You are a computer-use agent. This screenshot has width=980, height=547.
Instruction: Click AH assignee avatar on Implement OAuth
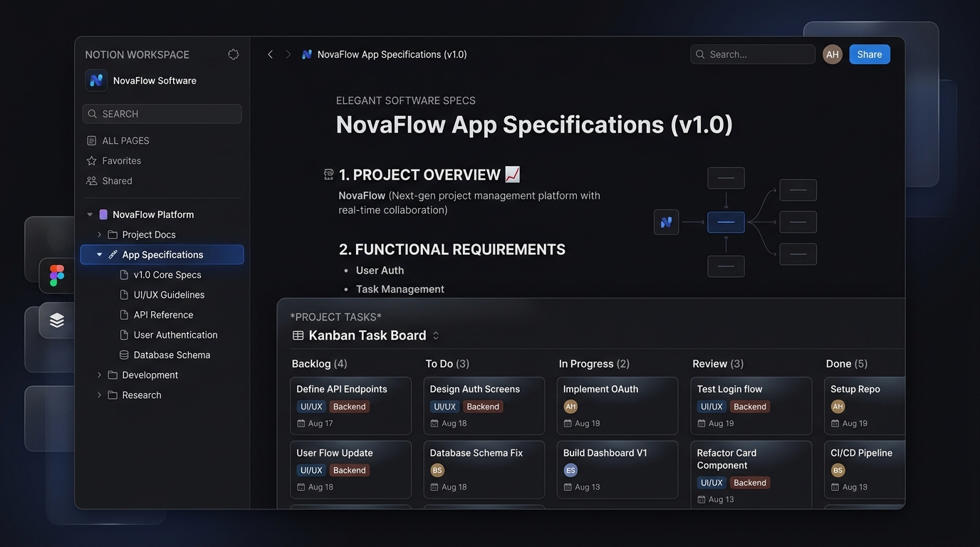[x=570, y=406]
